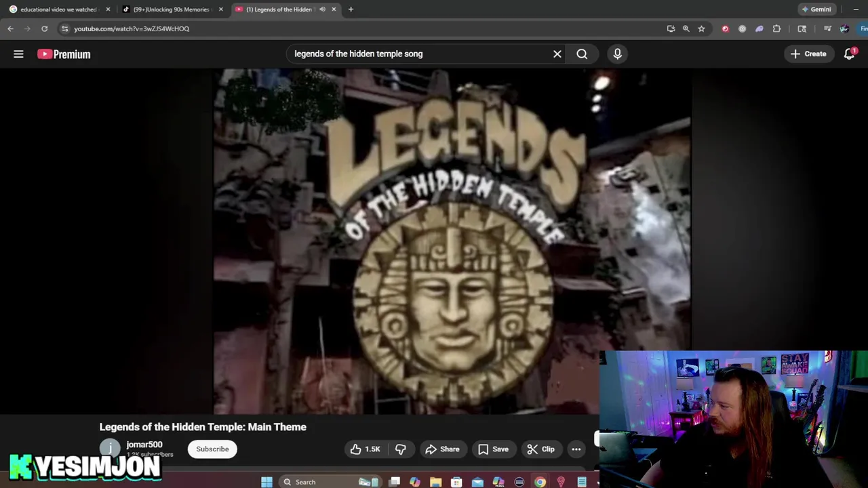This screenshot has width=868, height=488.
Task: Open Notepad from the taskbar
Action: (x=582, y=482)
